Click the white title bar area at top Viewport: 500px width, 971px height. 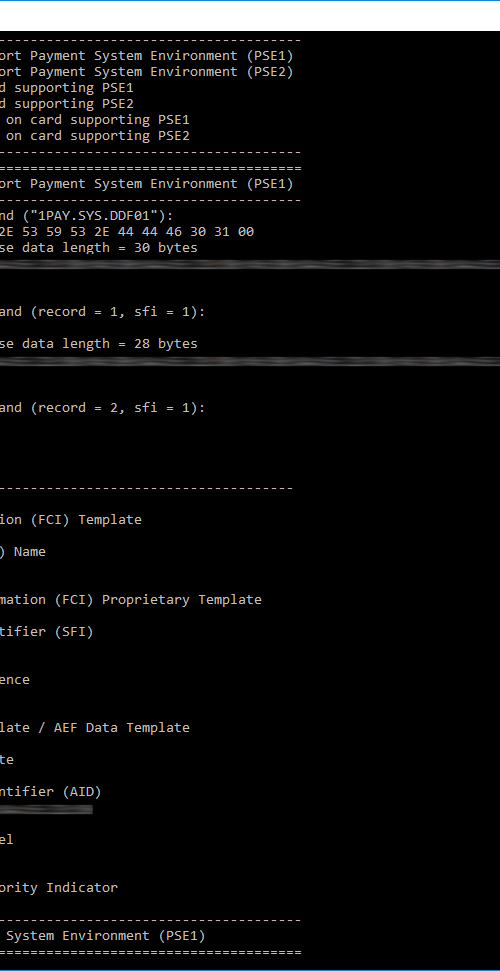pos(250,15)
